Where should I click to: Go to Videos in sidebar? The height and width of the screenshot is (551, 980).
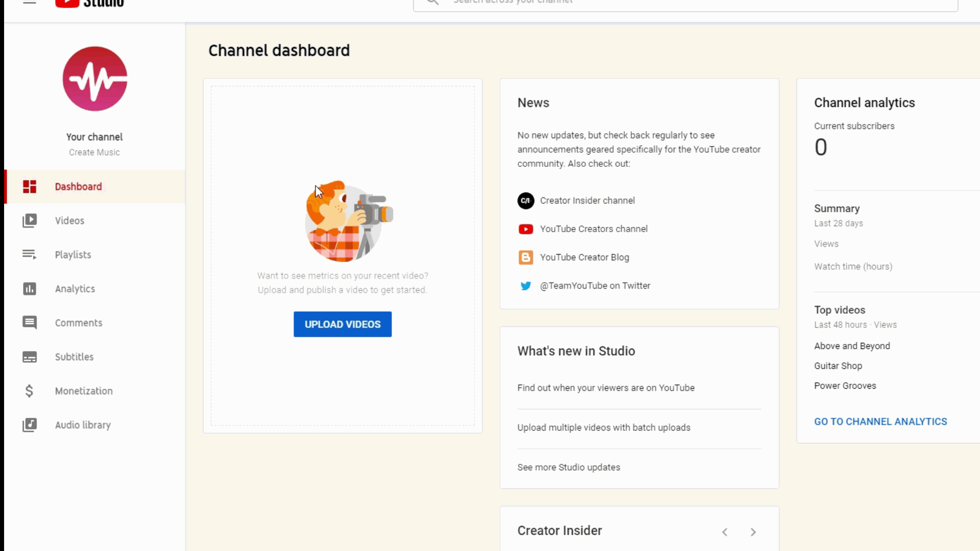95,221
